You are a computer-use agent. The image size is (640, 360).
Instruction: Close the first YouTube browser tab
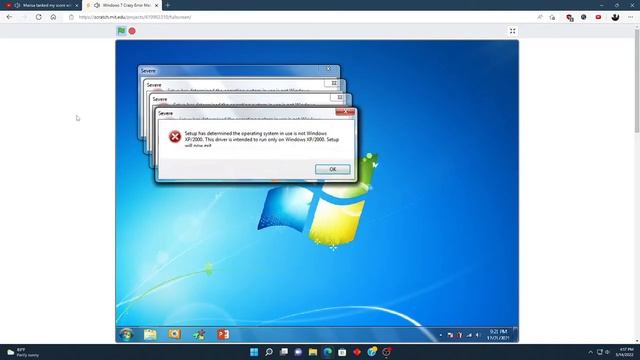click(x=77, y=5)
